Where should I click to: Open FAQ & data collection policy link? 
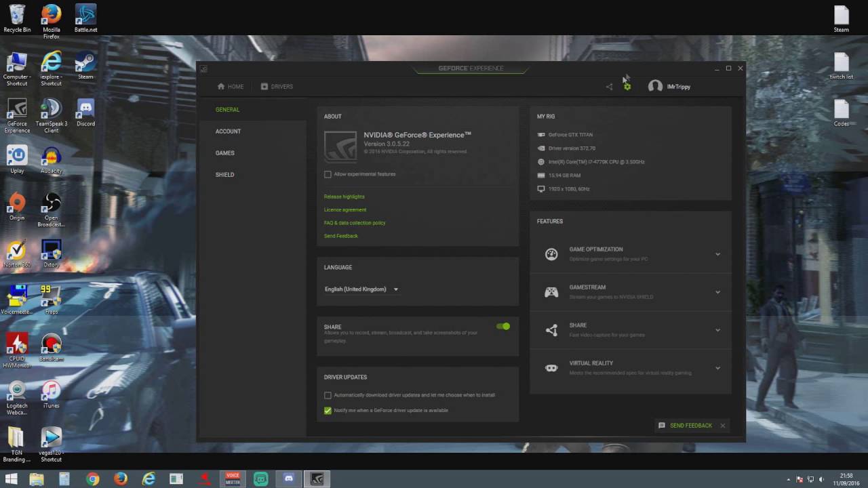pyautogui.click(x=355, y=223)
